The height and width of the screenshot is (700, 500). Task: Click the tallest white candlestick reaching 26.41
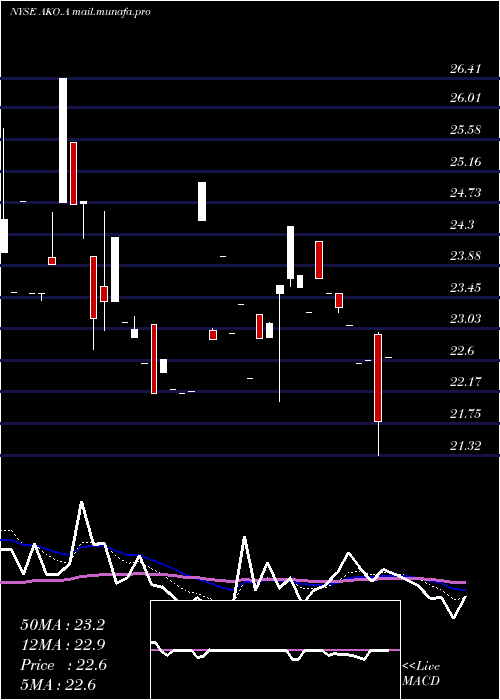pos(63,140)
